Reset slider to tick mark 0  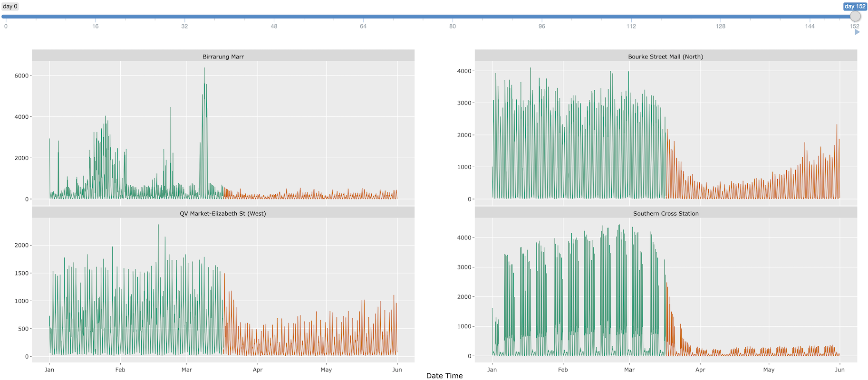tap(6, 17)
